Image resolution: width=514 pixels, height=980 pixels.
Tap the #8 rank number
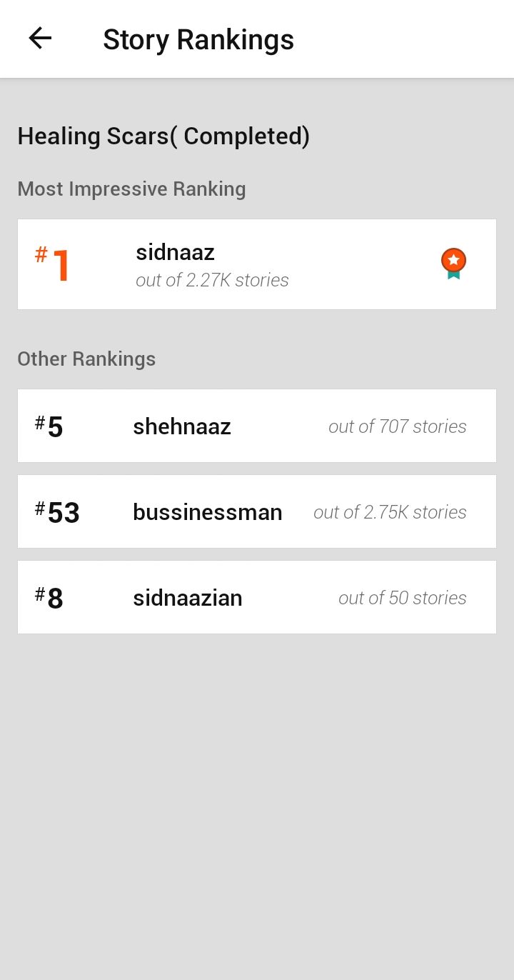coord(49,598)
